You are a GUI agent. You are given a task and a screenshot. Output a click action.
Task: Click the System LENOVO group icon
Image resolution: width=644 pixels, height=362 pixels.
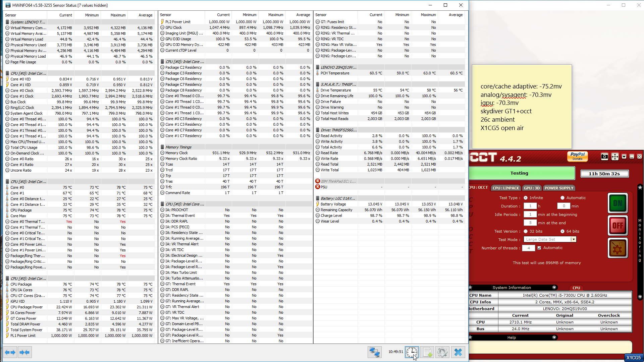[x=7, y=22]
